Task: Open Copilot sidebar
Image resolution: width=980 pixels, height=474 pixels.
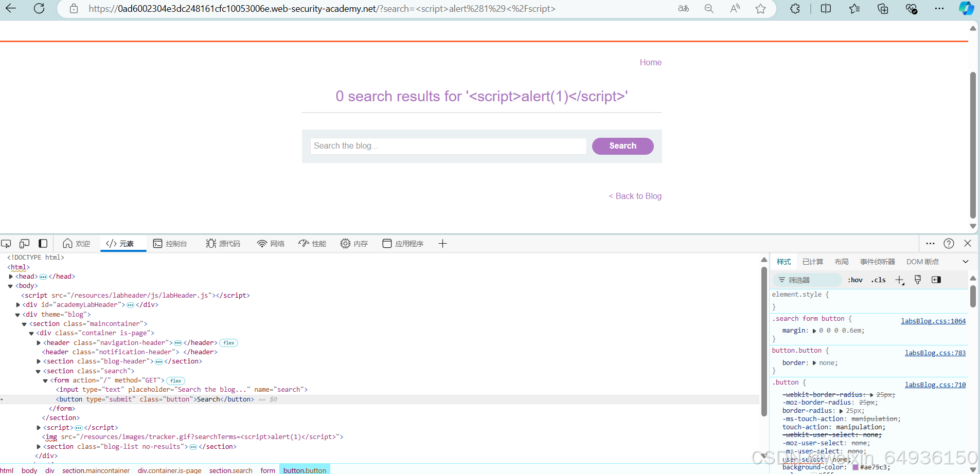Action: point(966,8)
